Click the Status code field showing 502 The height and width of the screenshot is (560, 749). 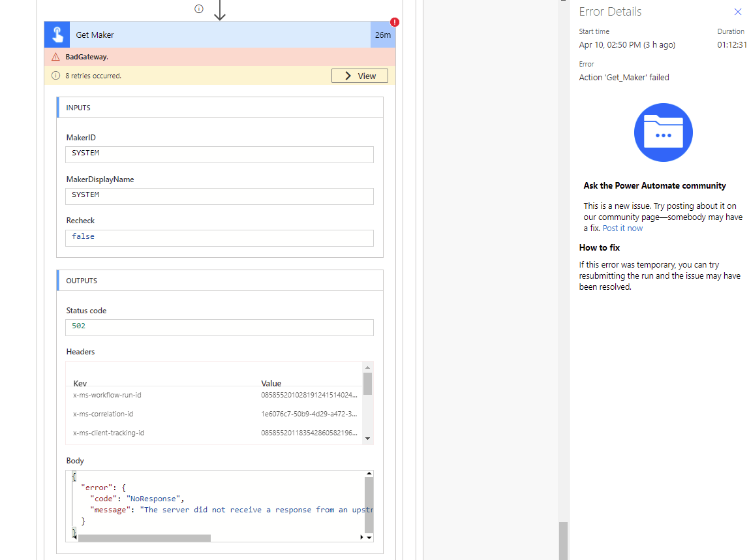(219, 327)
